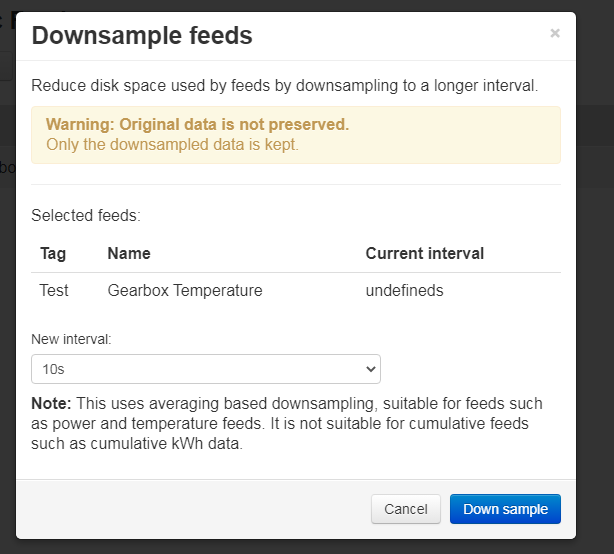614x554 pixels.
Task: Click the Tag column header
Action: [53, 254]
